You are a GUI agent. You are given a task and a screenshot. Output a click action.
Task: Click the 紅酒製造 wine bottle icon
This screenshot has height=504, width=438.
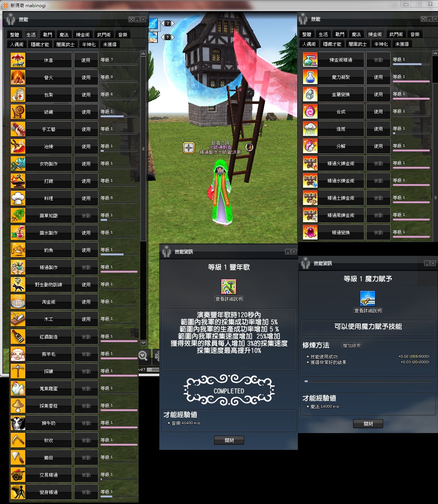[18, 337]
